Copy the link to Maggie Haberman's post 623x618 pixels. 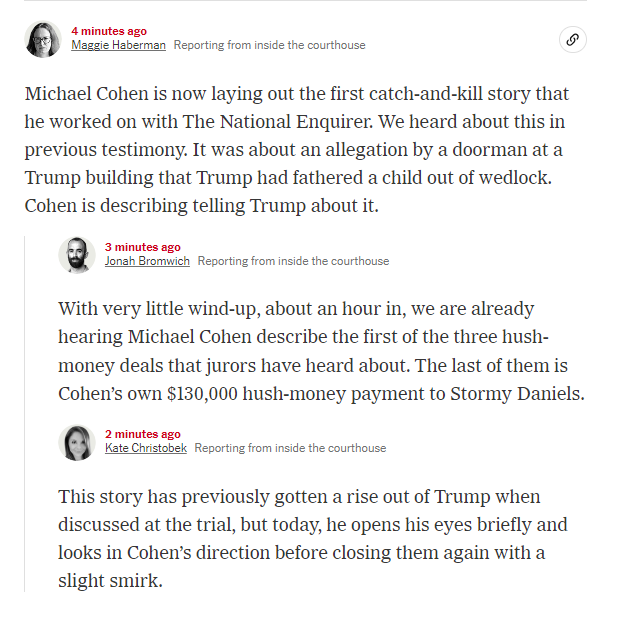coord(573,40)
